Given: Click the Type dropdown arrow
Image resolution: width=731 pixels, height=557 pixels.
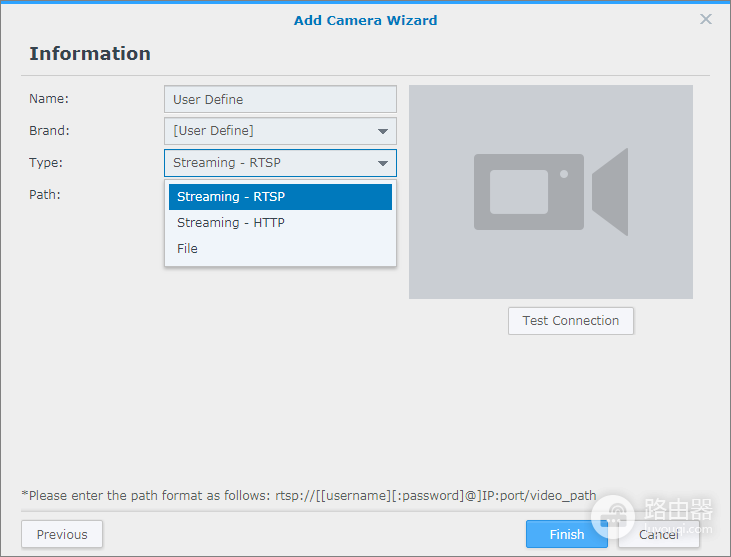Looking at the screenshot, I should pos(383,163).
